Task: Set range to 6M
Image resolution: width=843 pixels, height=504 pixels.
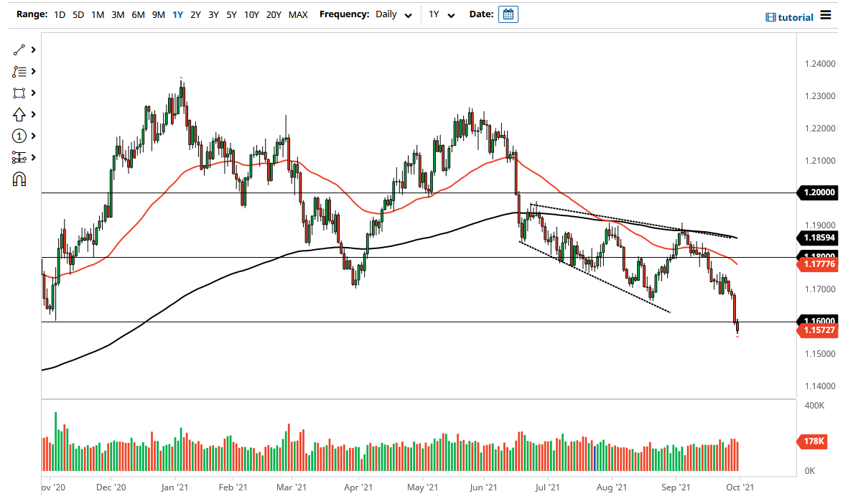Action: coord(138,14)
